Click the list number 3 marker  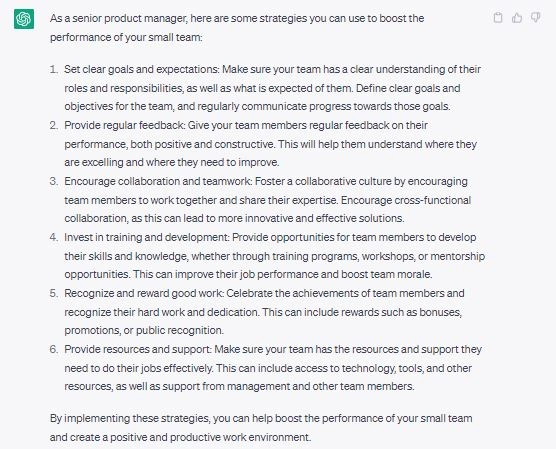[x=54, y=181]
